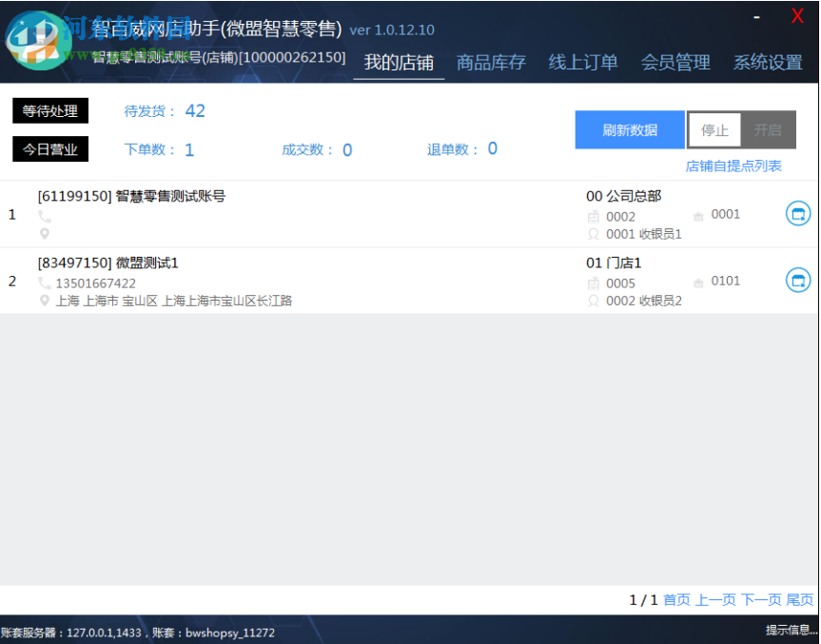The height and width of the screenshot is (644, 821).
Task: Click the warehouse icon beside 0001 in 公司总部 row
Action: 698,215
